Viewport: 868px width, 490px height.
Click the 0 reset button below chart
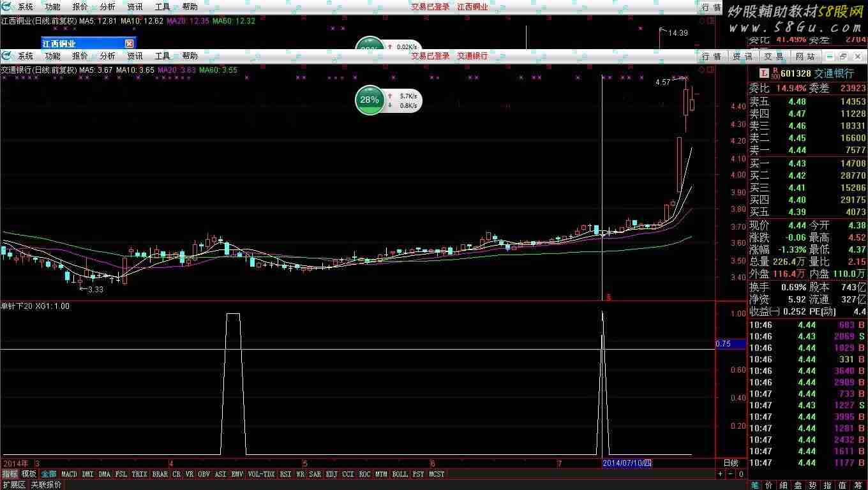(x=741, y=474)
